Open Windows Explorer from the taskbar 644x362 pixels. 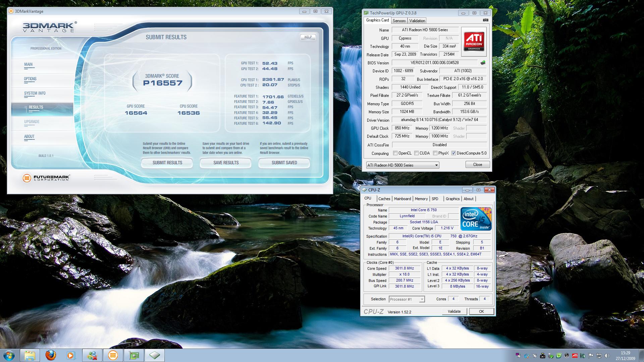[30, 355]
